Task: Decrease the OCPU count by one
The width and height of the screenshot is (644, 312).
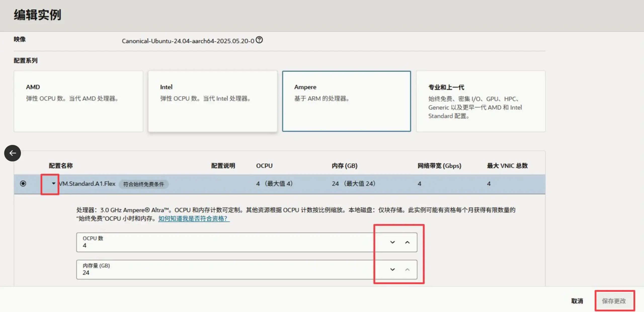Action: pos(392,242)
